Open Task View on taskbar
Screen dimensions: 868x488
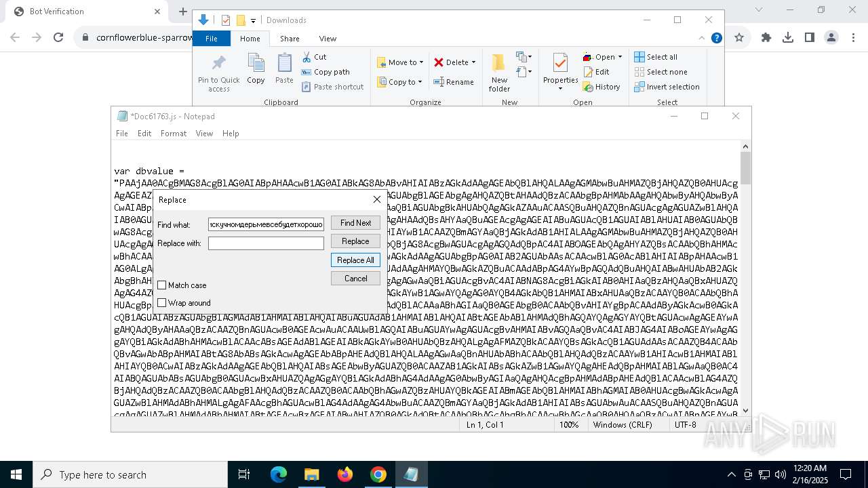(x=244, y=474)
